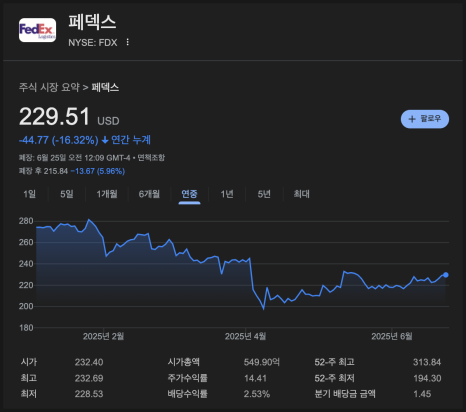466x412 pixels.
Task: Click the 최저 value 228.53
Action: pyautogui.click(x=89, y=394)
